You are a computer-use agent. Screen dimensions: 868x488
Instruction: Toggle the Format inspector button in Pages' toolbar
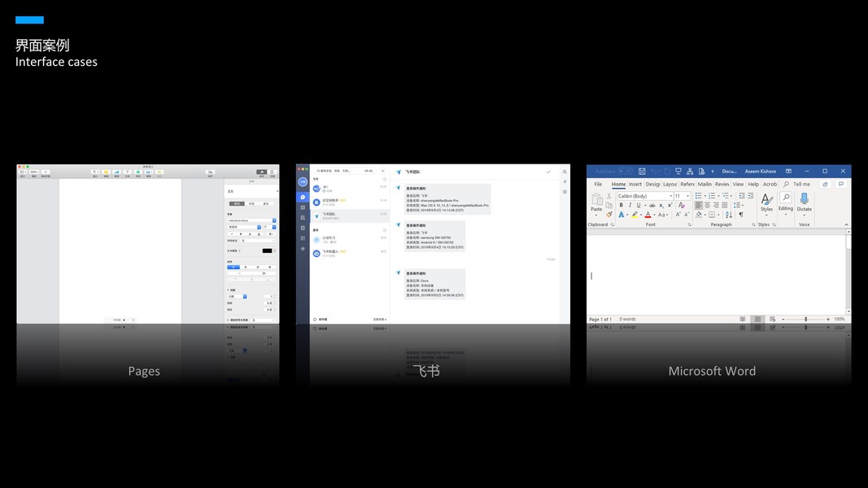click(261, 172)
